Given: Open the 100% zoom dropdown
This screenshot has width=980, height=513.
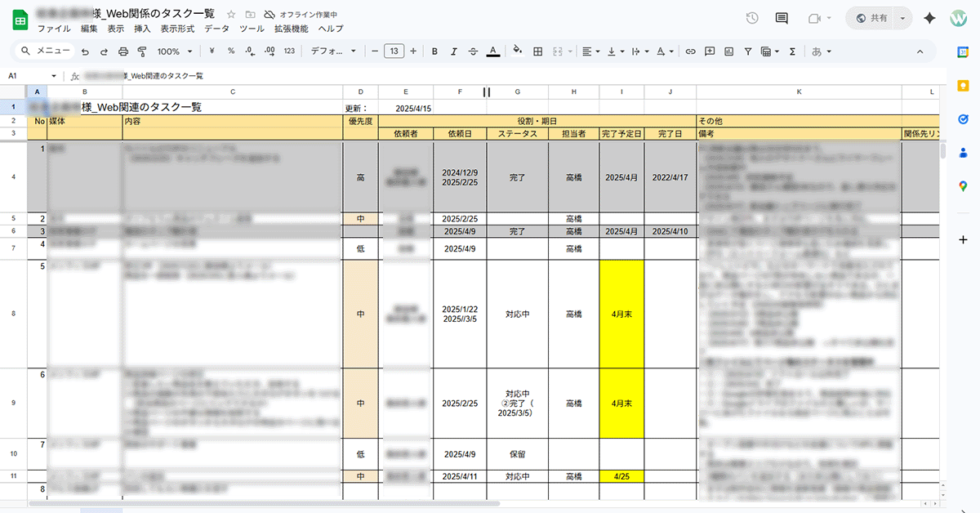Looking at the screenshot, I should coord(174,51).
